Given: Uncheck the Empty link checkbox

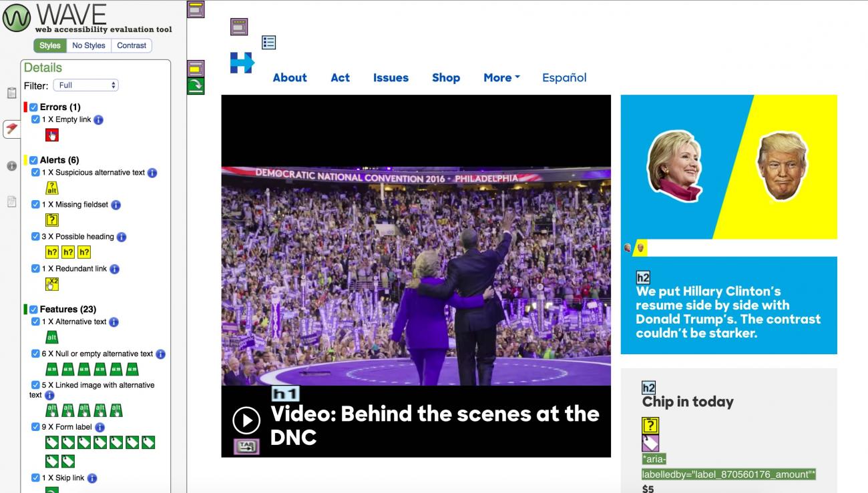Looking at the screenshot, I should click(36, 119).
